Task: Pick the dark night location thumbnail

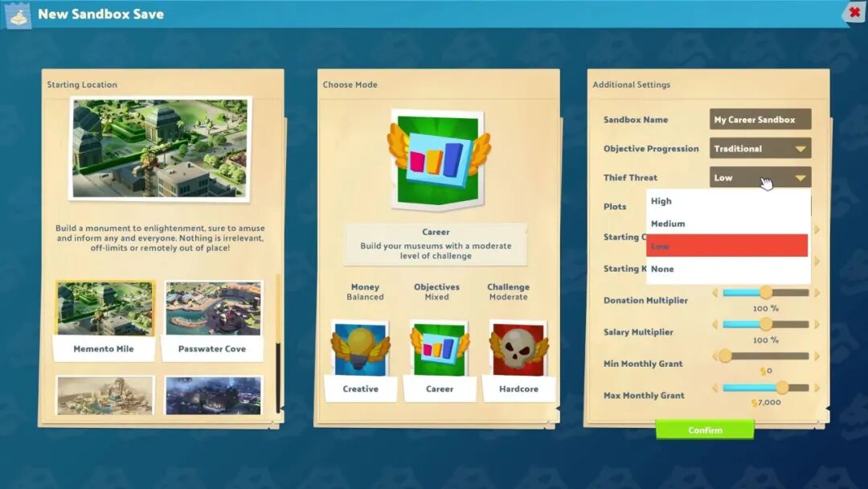Action: pyautogui.click(x=213, y=396)
